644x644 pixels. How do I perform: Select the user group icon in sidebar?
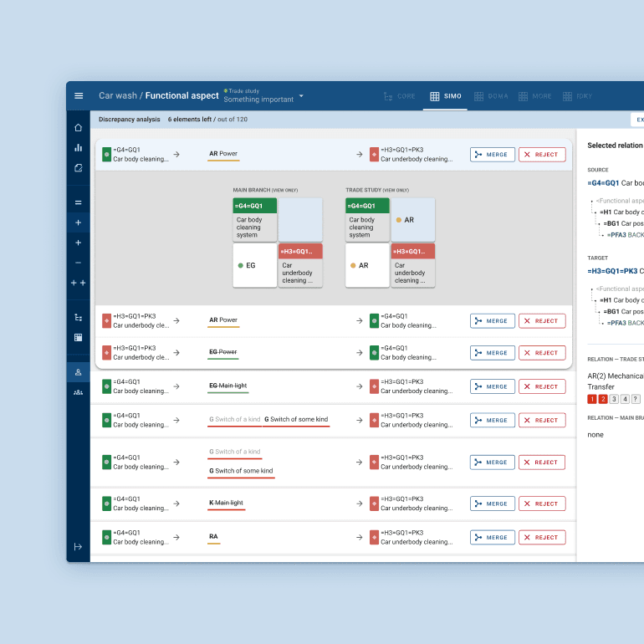pyautogui.click(x=78, y=392)
